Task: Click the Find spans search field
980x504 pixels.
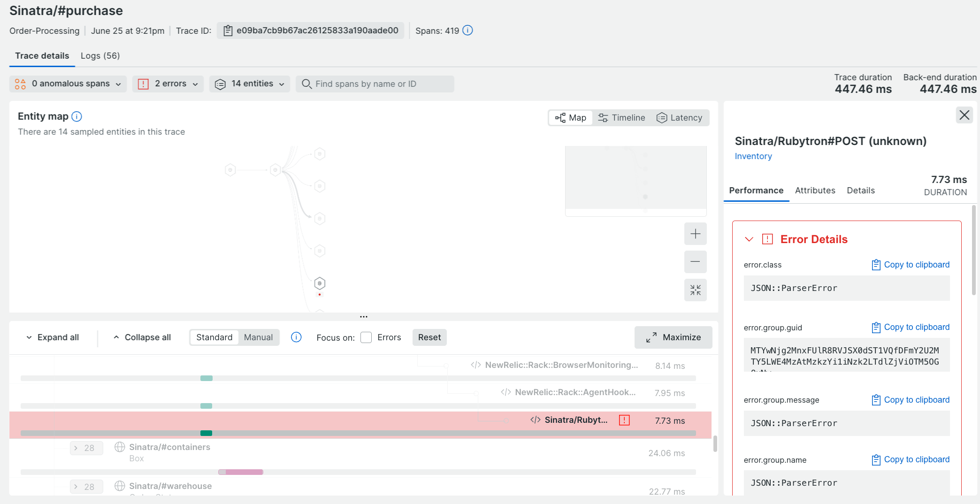Action: point(375,84)
